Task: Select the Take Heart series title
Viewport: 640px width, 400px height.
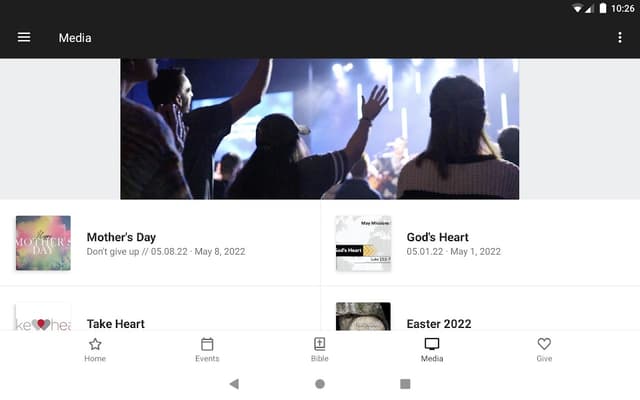Action: click(116, 324)
